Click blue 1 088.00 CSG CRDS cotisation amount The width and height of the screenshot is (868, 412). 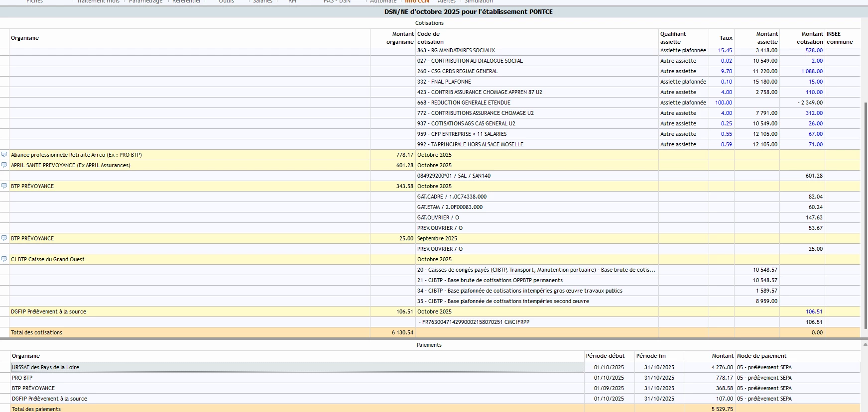tap(811, 71)
